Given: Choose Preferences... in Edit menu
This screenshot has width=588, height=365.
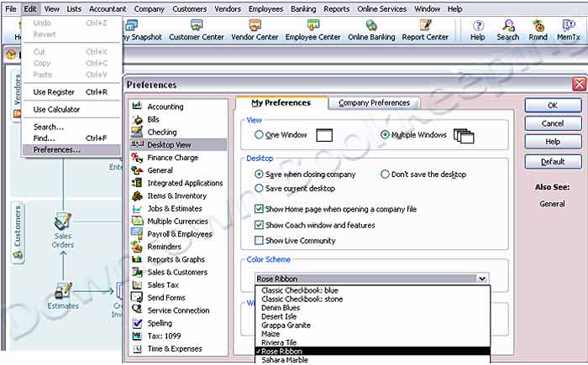Looking at the screenshot, I should coord(71,150).
